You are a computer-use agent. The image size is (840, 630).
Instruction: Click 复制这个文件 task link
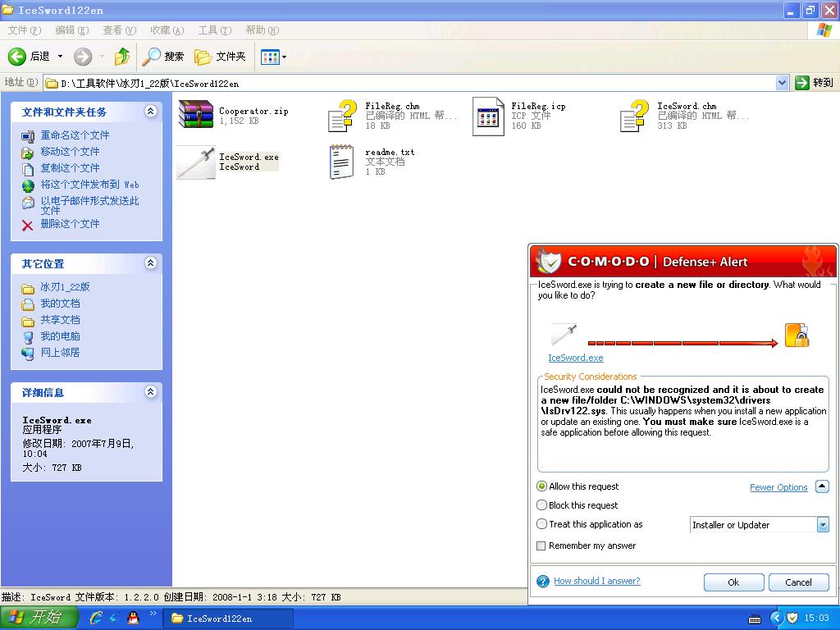click(71, 168)
